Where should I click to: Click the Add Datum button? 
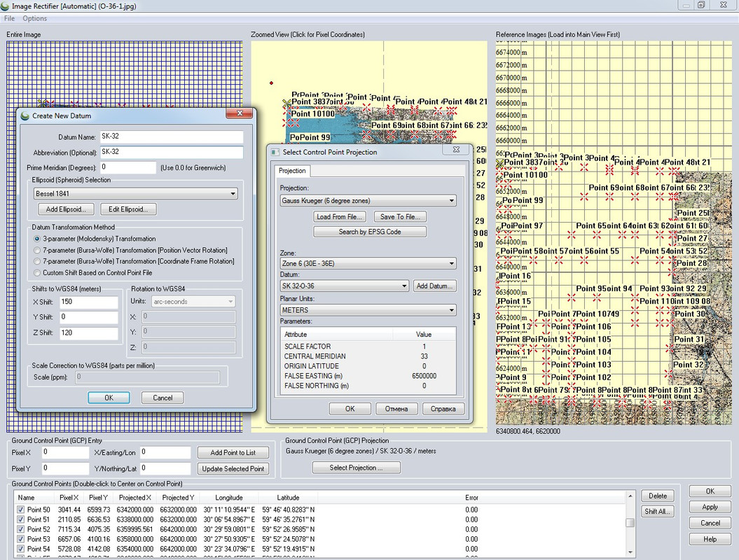point(435,286)
